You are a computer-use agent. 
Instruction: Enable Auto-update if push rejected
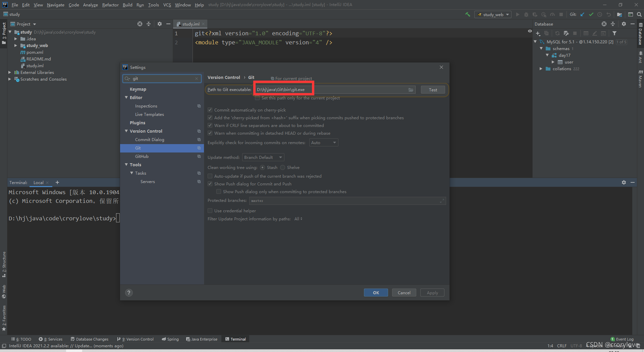(x=210, y=176)
